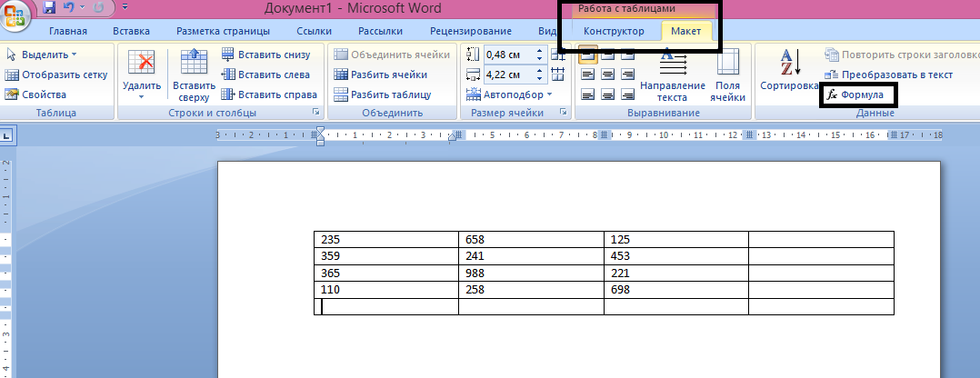Expand the Автоподбор autofit menu
This screenshot has height=378, width=980.
click(509, 94)
